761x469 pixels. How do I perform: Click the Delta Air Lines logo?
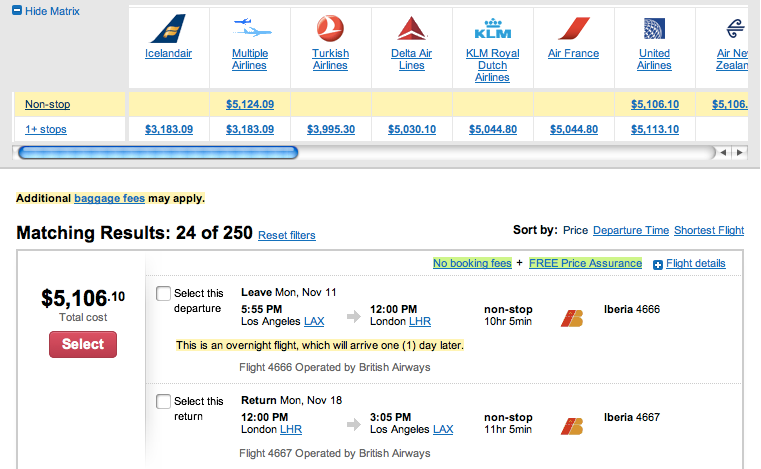[x=411, y=27]
